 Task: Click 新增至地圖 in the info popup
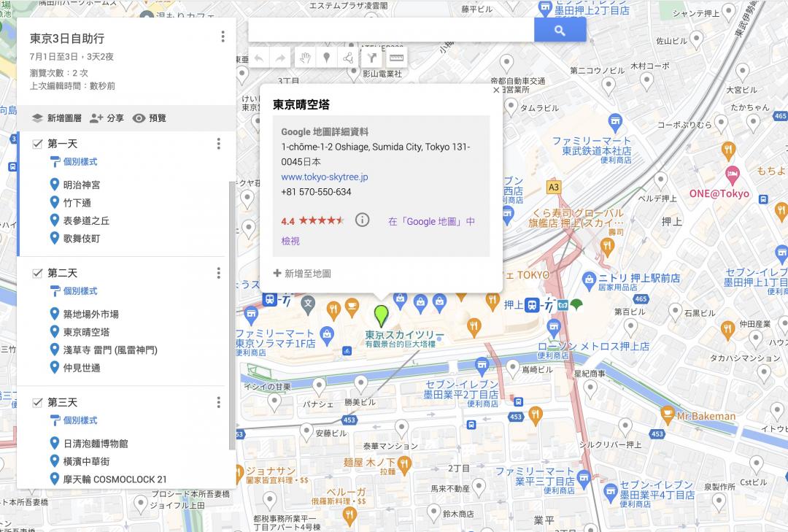(302, 274)
